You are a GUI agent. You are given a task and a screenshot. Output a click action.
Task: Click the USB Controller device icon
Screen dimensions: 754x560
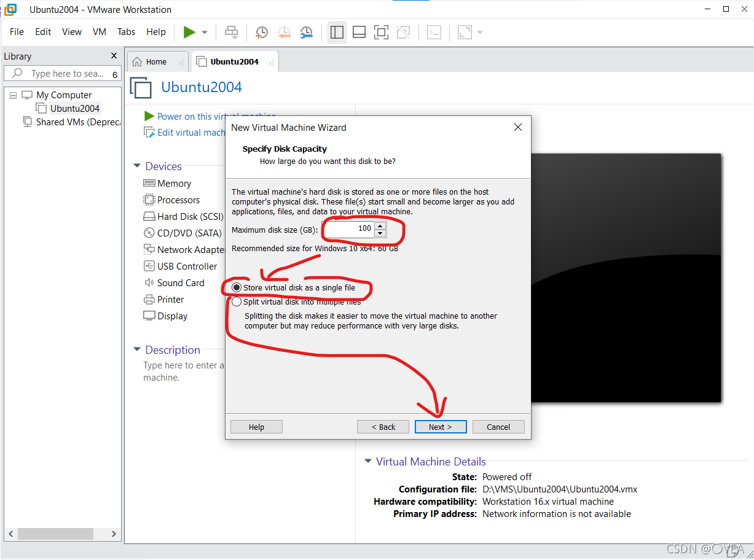point(149,266)
